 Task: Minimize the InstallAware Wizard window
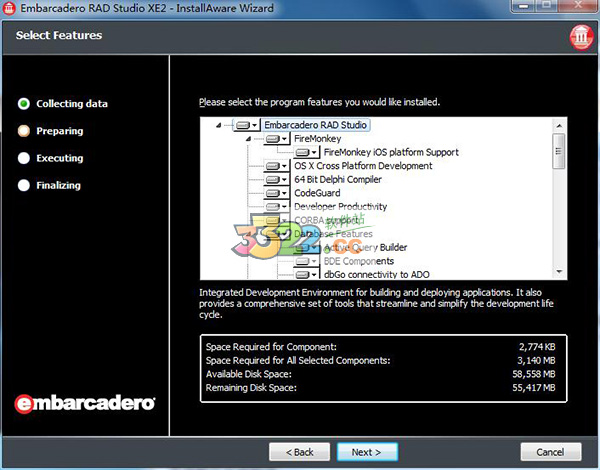click(524, 6)
